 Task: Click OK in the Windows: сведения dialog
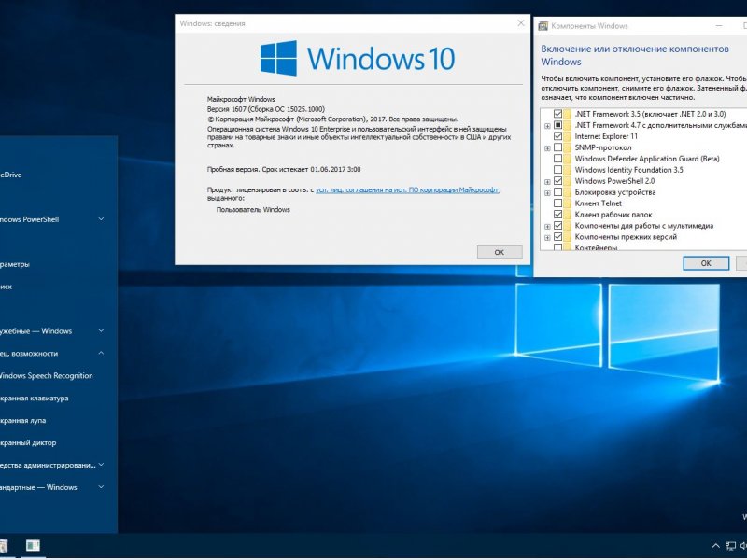(500, 252)
